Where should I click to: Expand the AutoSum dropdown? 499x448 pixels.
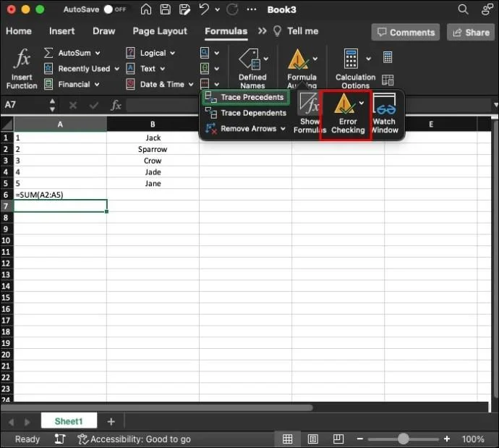pyautogui.click(x=98, y=53)
